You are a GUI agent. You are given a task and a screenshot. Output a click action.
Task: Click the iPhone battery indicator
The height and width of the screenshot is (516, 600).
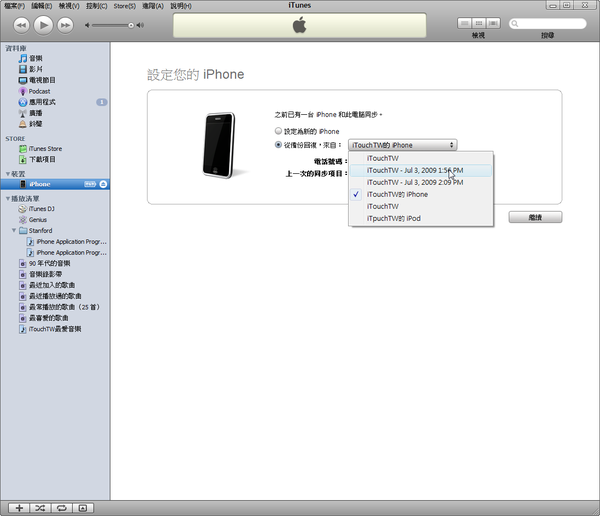[90, 184]
